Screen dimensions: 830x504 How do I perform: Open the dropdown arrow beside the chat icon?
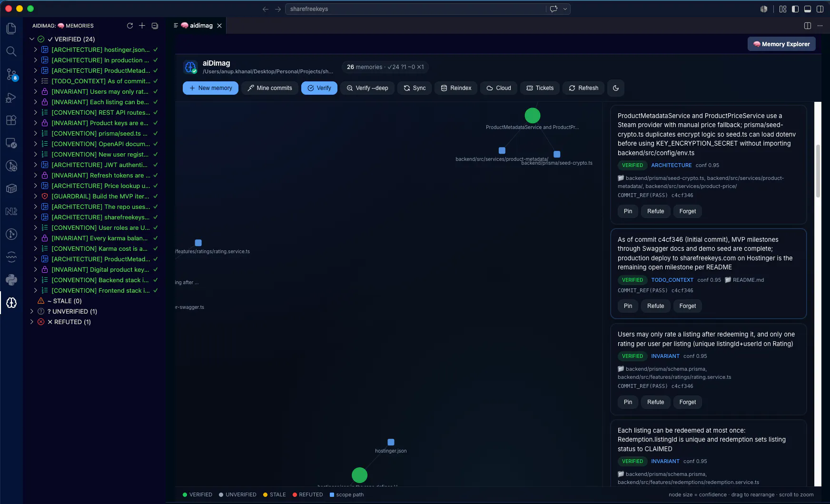[565, 9]
